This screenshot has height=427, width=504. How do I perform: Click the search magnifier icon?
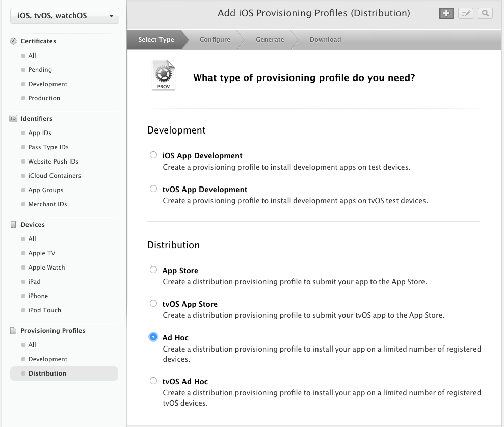[485, 14]
